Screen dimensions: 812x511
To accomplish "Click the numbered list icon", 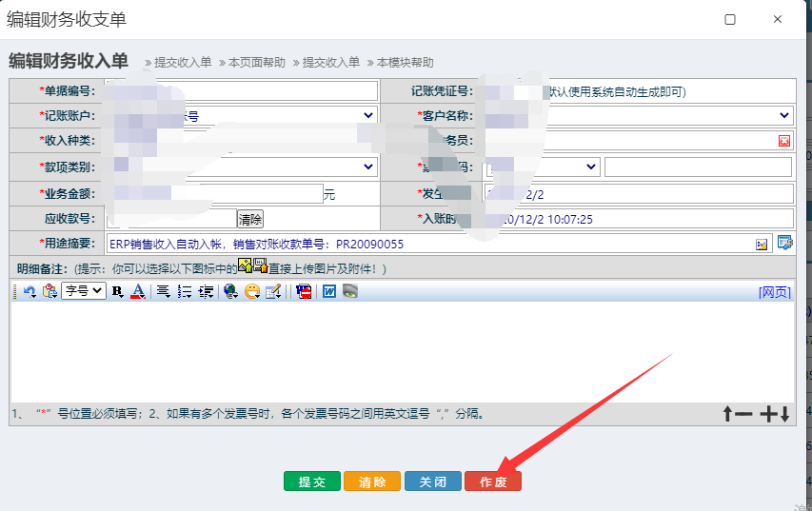I will [185, 291].
